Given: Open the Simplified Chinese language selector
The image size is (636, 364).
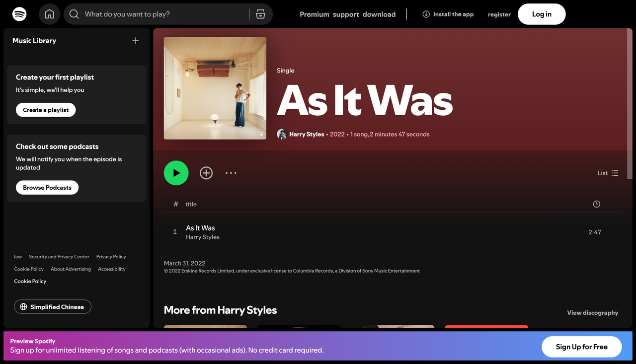Looking at the screenshot, I should click(x=53, y=307).
